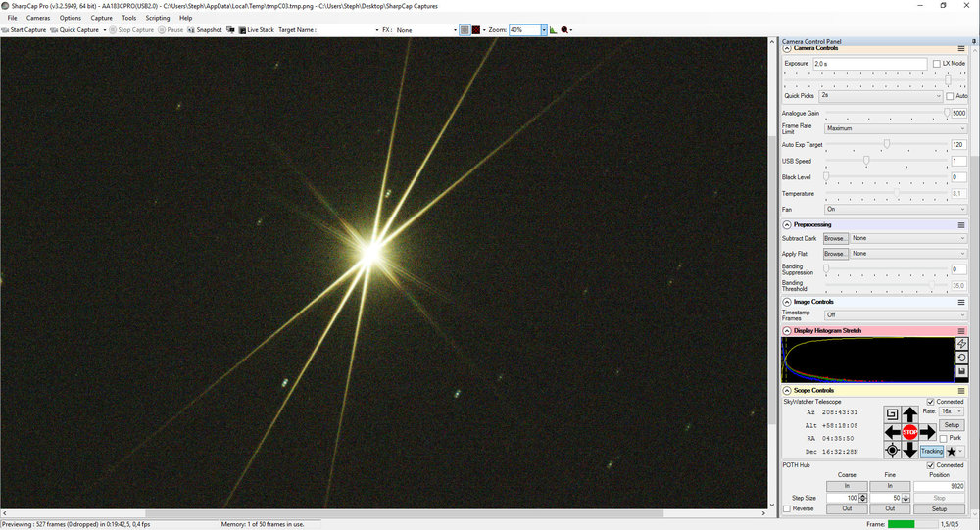Open the Frame Rate Limit dropdown
This screenshot has height=530, width=980.
[895, 128]
